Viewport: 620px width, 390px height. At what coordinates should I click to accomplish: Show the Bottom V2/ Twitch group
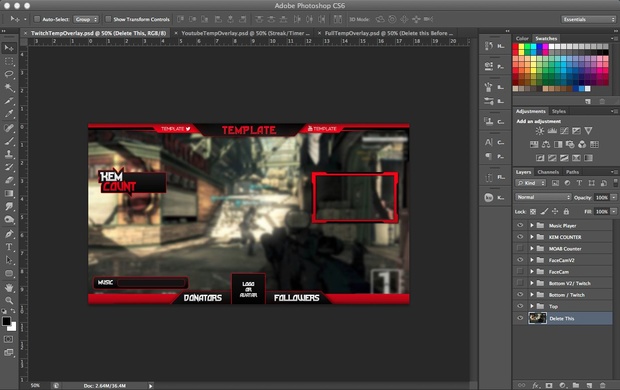coord(520,283)
